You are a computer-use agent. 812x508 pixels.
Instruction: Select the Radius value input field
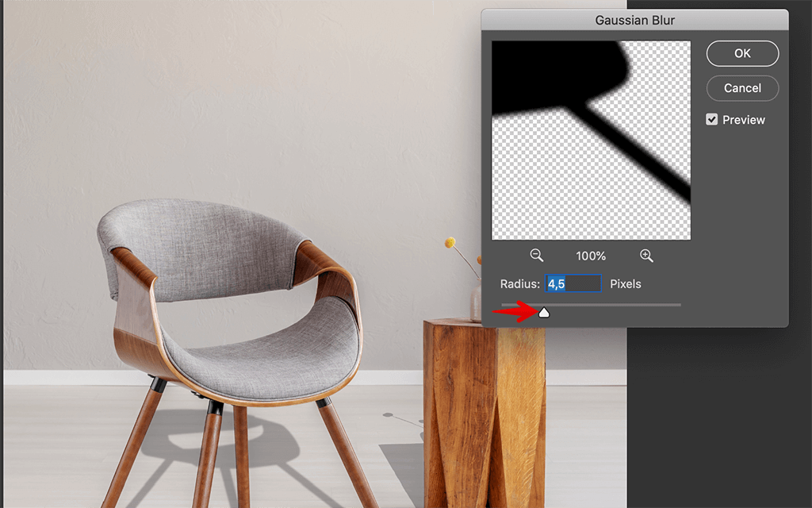pyautogui.click(x=573, y=283)
